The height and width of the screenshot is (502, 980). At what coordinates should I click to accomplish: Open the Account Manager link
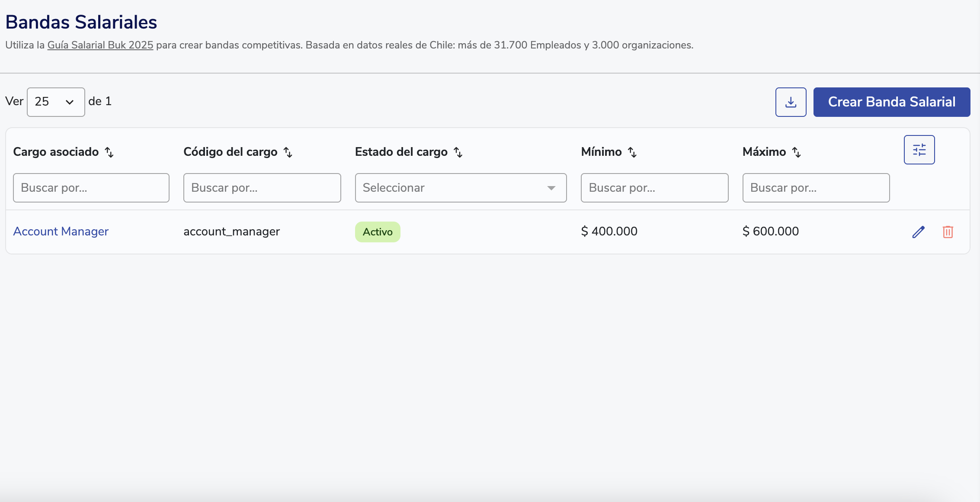pyautogui.click(x=61, y=232)
